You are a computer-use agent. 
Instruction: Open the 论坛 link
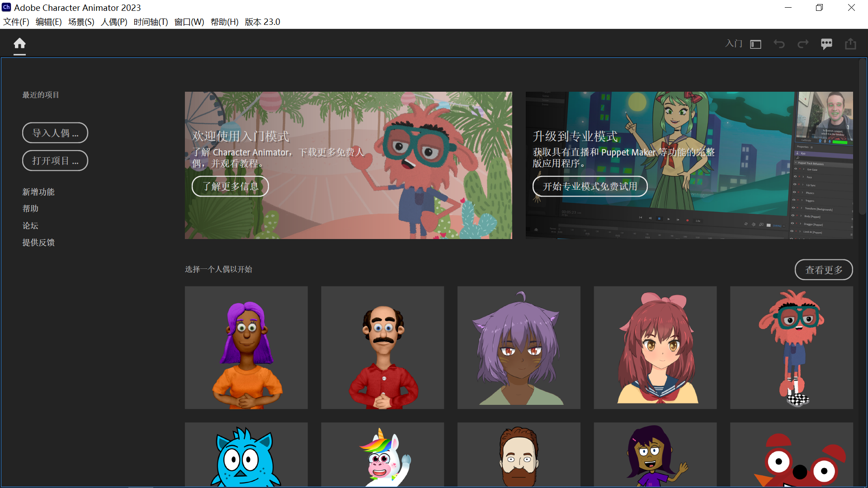tap(30, 226)
